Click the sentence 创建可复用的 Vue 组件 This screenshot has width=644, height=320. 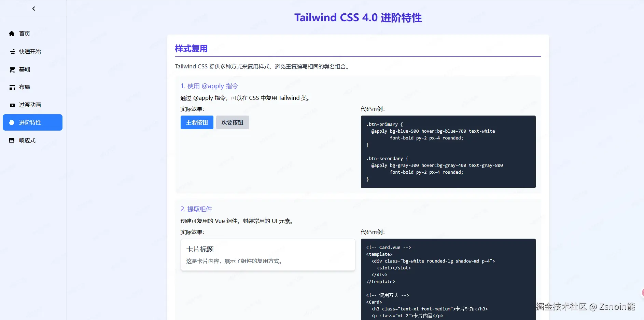point(238,221)
